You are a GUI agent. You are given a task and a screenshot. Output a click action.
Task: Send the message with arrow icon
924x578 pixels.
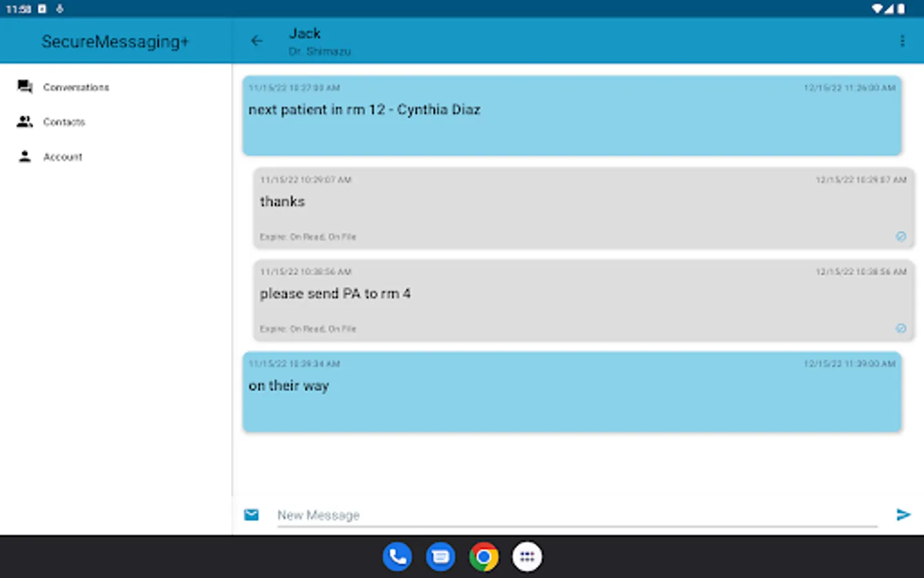tap(903, 514)
